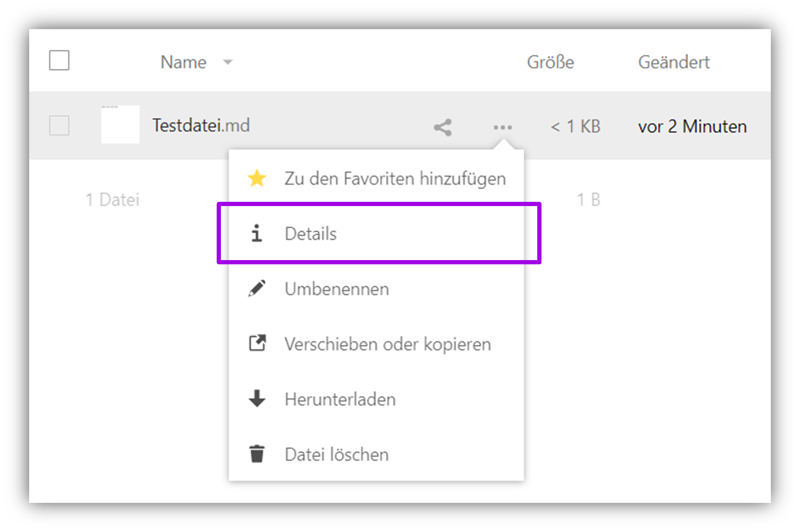The height and width of the screenshot is (532, 800).
Task: Click the move or copy icon
Action: [x=257, y=344]
